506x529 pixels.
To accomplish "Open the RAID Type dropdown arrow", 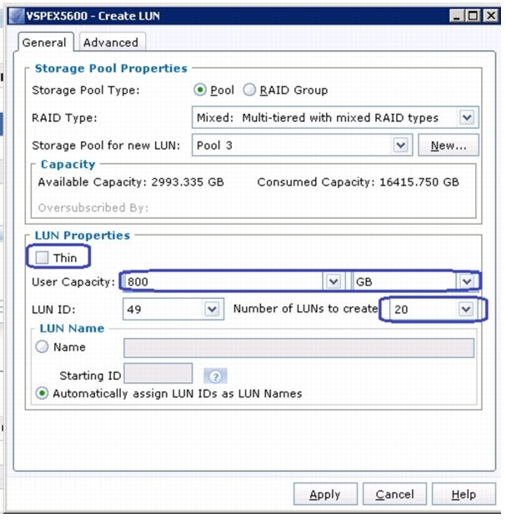I will coord(467,118).
